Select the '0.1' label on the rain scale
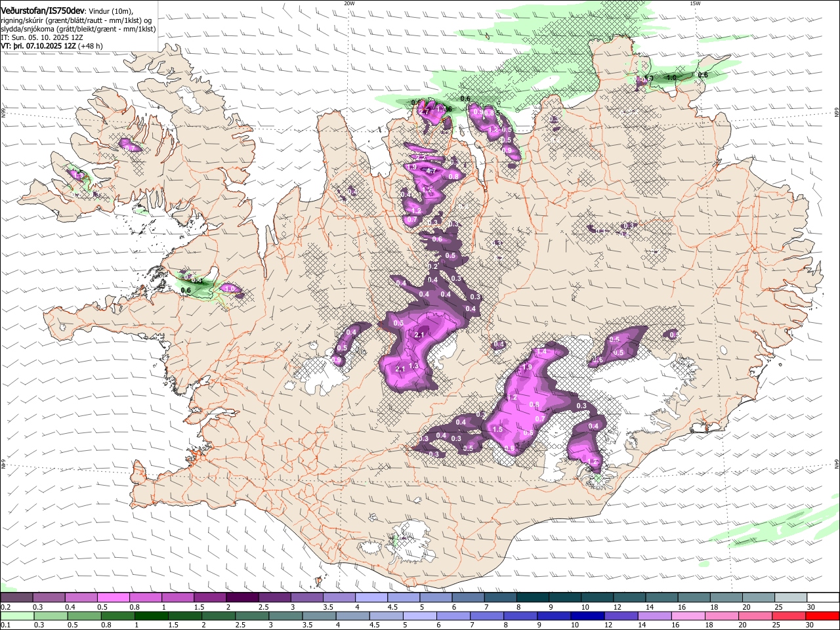The height and width of the screenshot is (630, 840). tap(5, 625)
